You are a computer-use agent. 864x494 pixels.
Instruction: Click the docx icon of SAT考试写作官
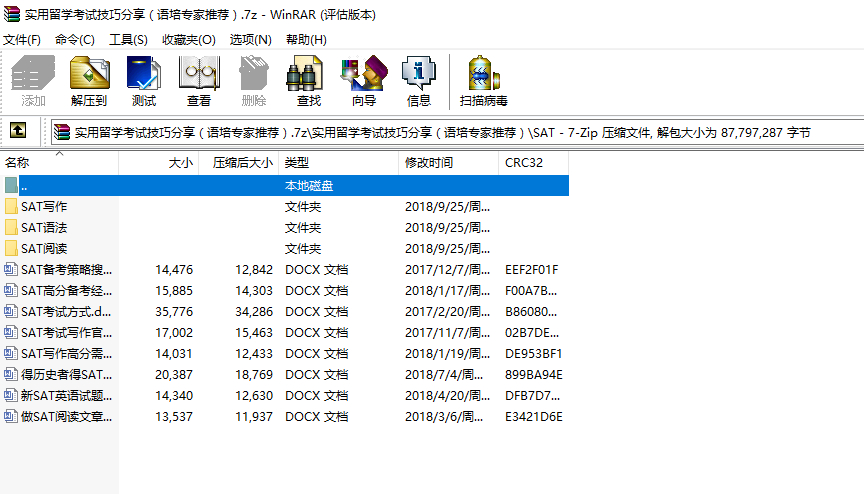tap(11, 332)
